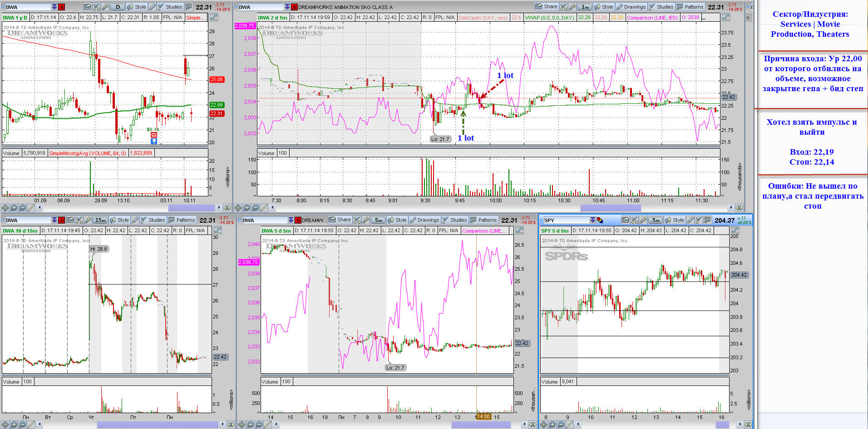The height and width of the screenshot is (429, 868).
Task: Zoom in on SPY chart
Action: tap(552, 424)
